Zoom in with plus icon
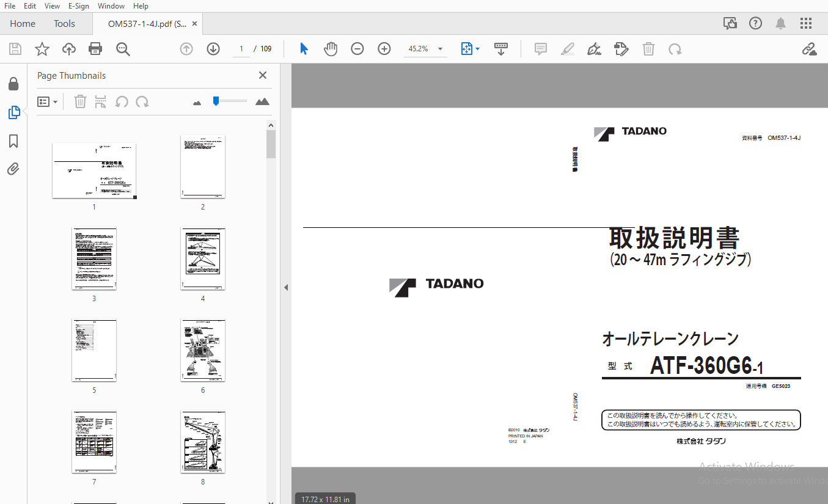828x504 pixels. pos(384,49)
